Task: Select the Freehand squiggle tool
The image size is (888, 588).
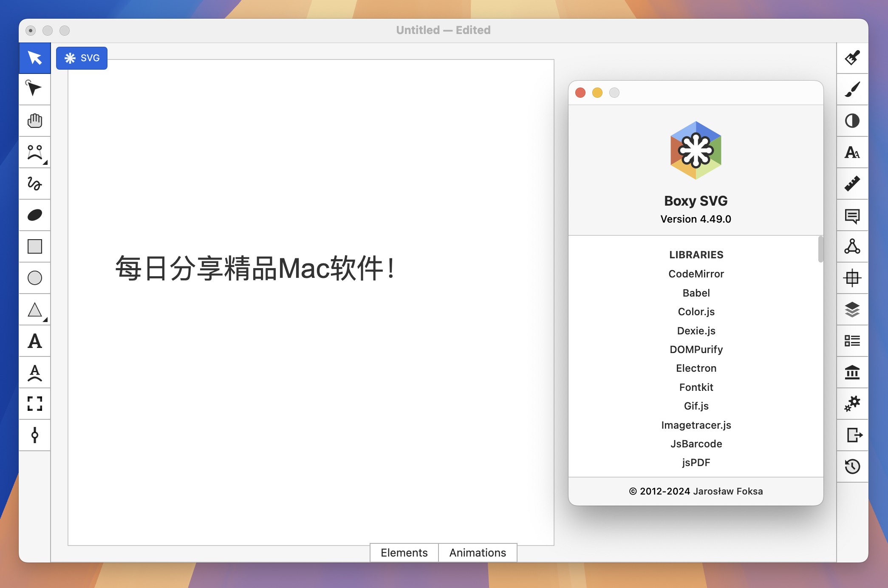Action: [35, 184]
